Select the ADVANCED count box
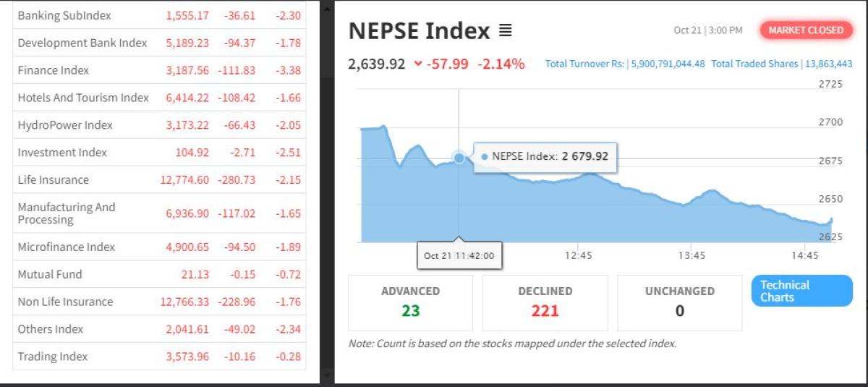 point(410,302)
